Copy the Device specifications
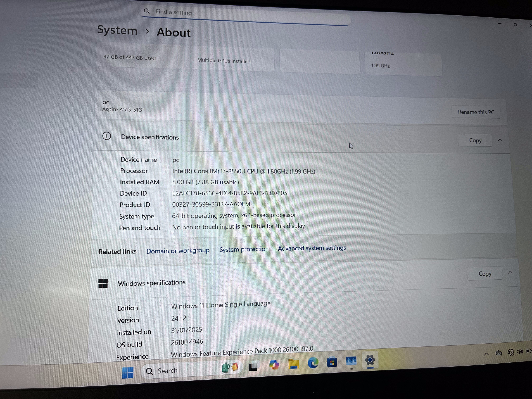This screenshot has width=532, height=399. pos(475,140)
